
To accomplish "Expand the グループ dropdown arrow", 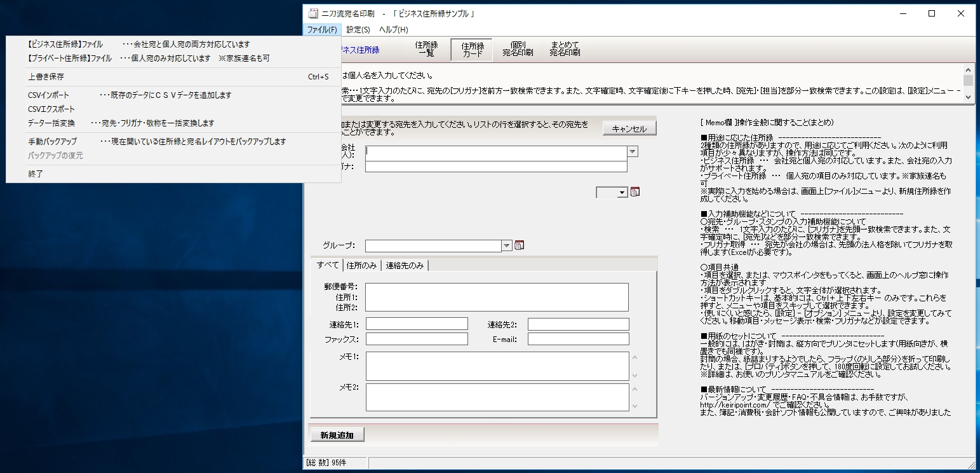I will coord(506,245).
